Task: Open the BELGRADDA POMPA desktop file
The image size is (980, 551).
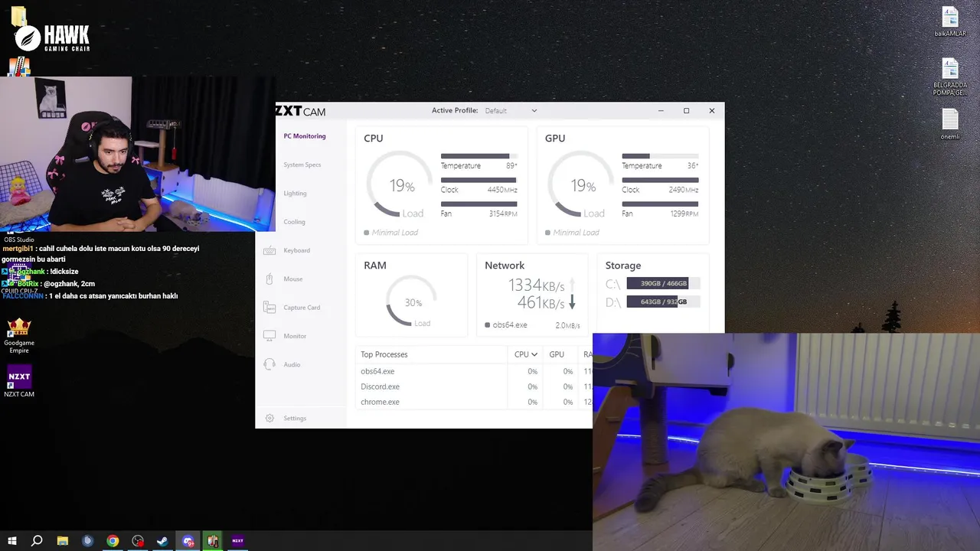Action: (x=950, y=77)
